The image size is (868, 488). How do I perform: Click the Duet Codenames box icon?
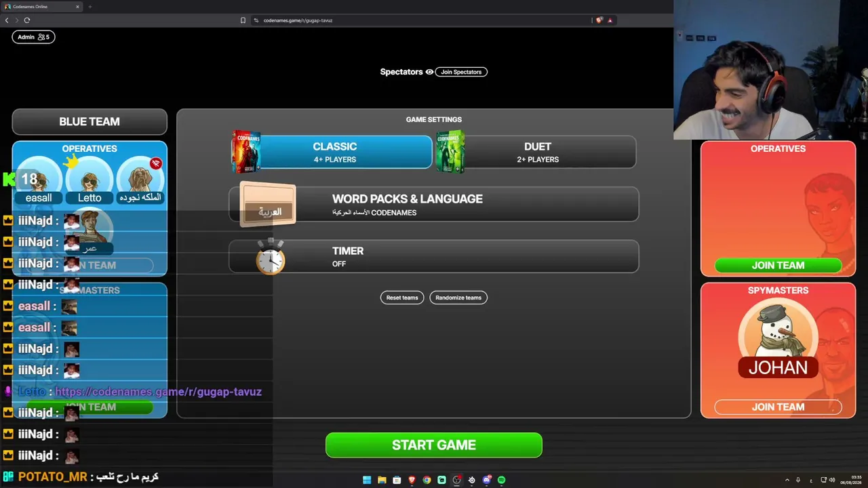pos(450,151)
